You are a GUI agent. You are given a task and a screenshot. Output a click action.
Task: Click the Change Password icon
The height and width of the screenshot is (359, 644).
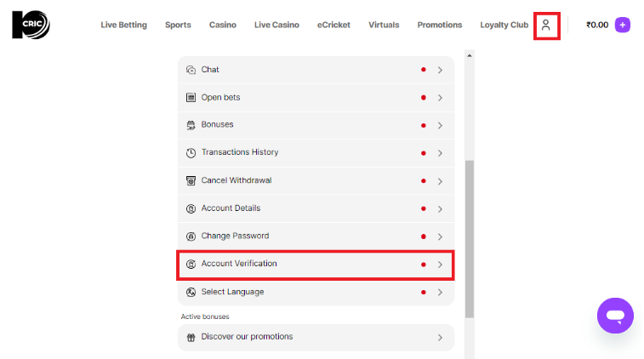[x=191, y=236]
